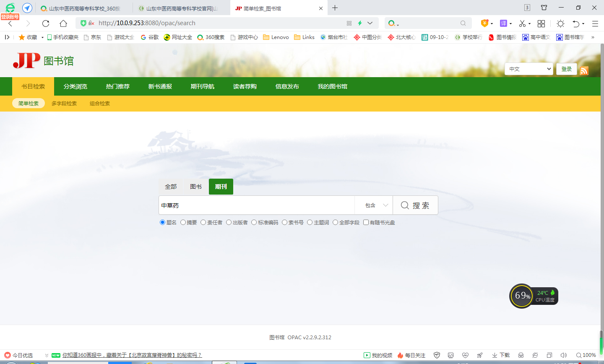Switch to the 图书 search tab
This screenshot has width=604, height=364.
pyautogui.click(x=196, y=187)
